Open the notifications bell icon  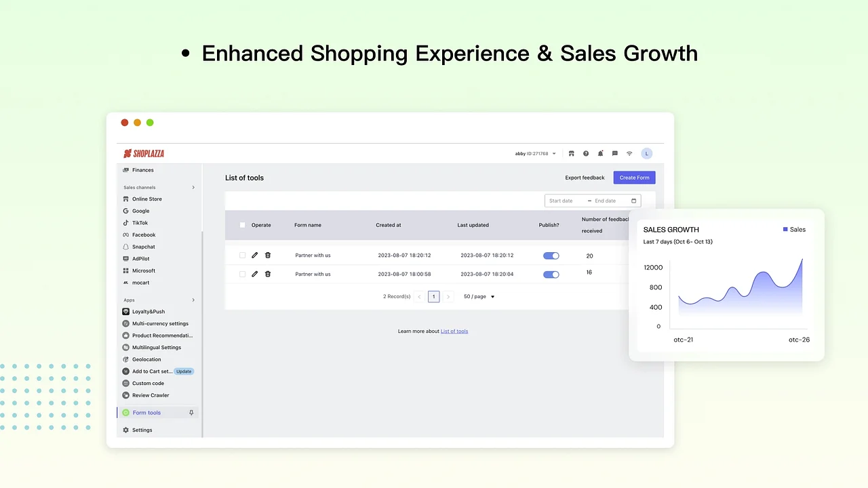point(600,154)
